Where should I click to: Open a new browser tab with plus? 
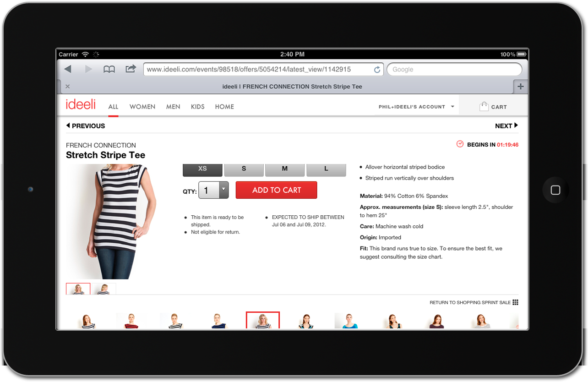tap(520, 87)
